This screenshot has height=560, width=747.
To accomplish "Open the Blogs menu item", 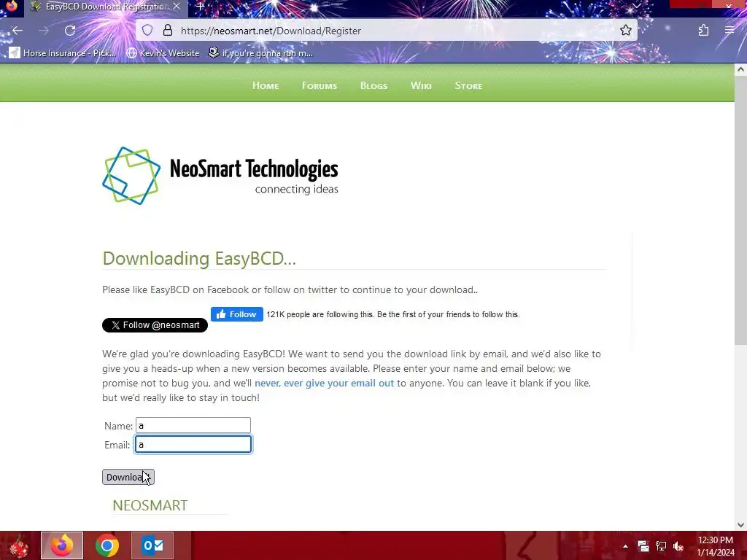I will (x=373, y=86).
